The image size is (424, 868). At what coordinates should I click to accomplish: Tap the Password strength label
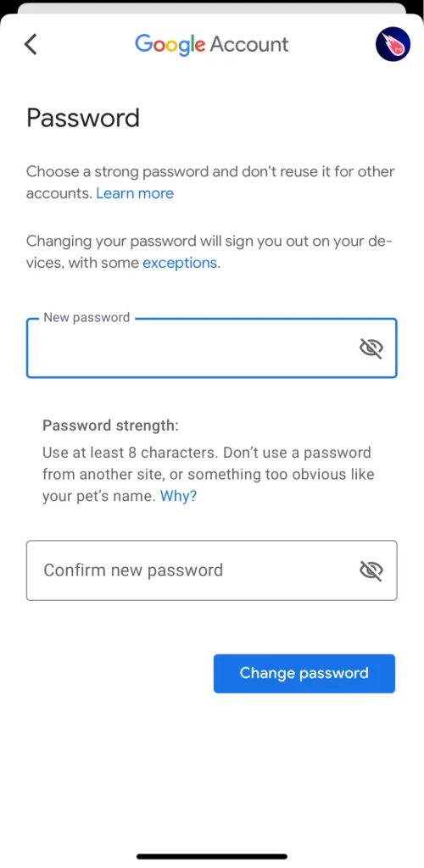(x=111, y=426)
